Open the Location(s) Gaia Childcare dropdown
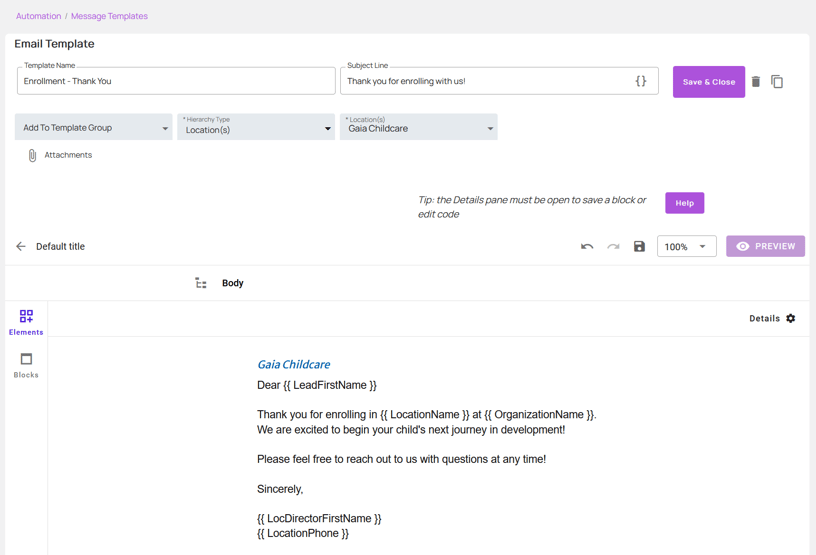Screen dimensions: 816x555 418,128
